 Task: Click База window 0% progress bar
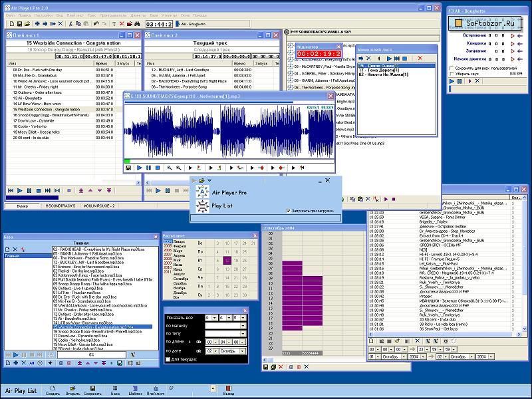tap(92, 355)
